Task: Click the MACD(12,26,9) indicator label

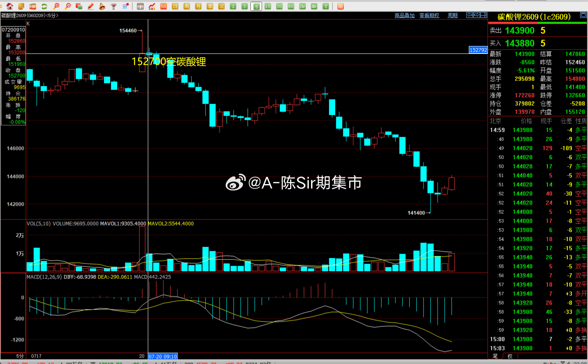Action: [x=44, y=277]
